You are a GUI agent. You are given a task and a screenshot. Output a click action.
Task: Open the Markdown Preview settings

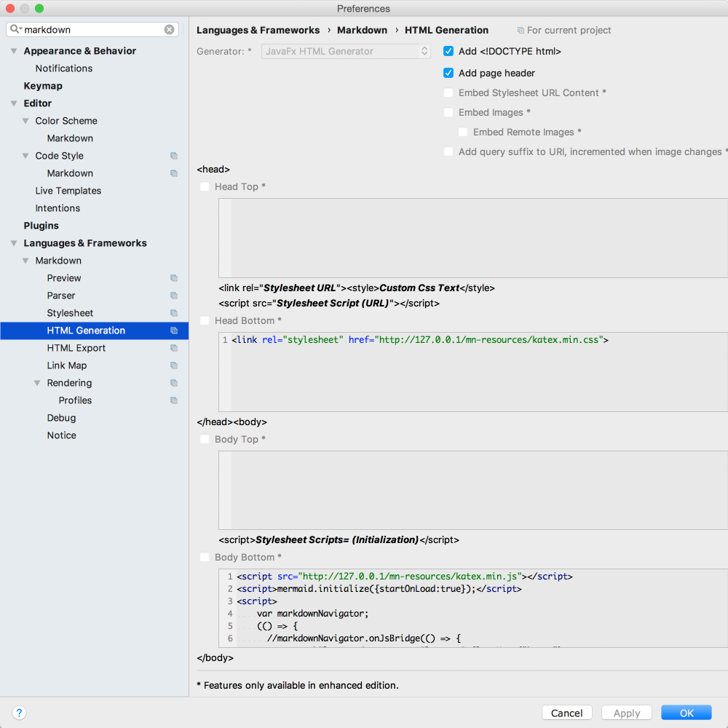[x=63, y=278]
